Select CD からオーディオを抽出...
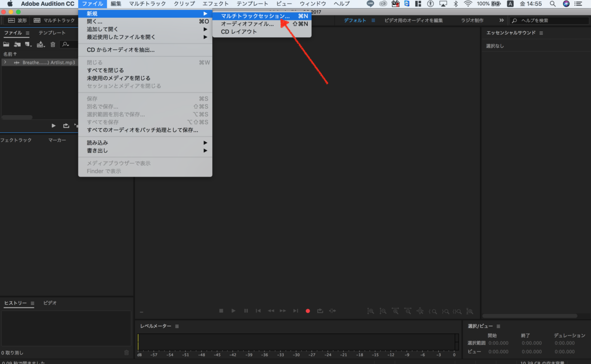 tap(145, 50)
